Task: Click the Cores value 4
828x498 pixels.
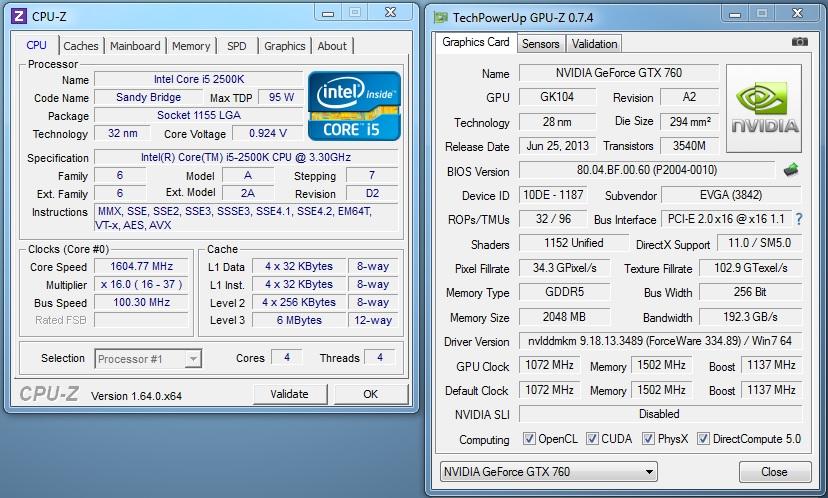Action: tap(287, 358)
